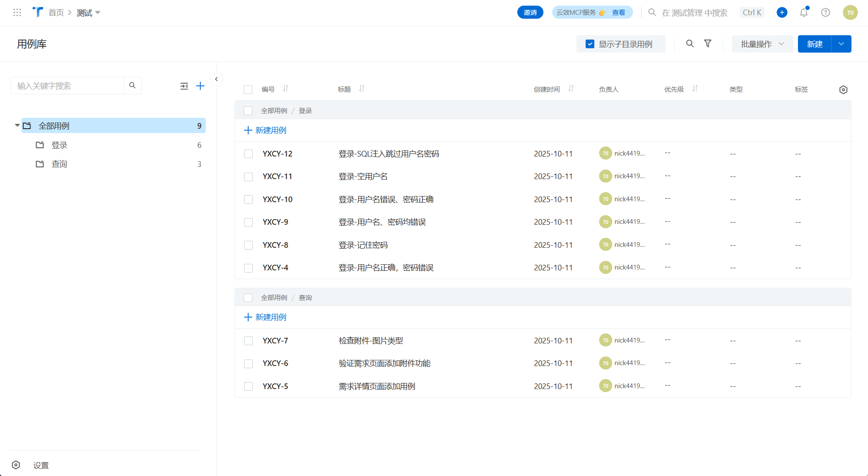Select all cases using the header checkbox
868x476 pixels.
pos(248,89)
